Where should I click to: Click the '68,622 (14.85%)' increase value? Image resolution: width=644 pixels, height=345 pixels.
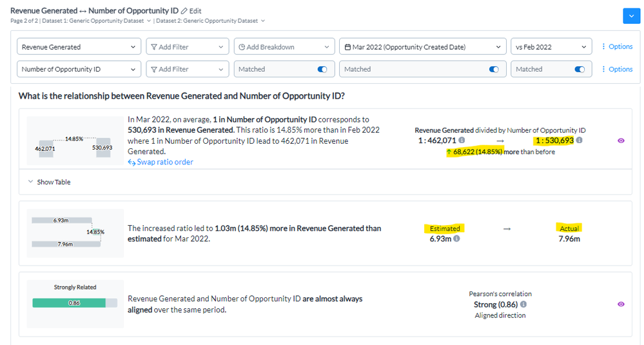click(x=478, y=152)
